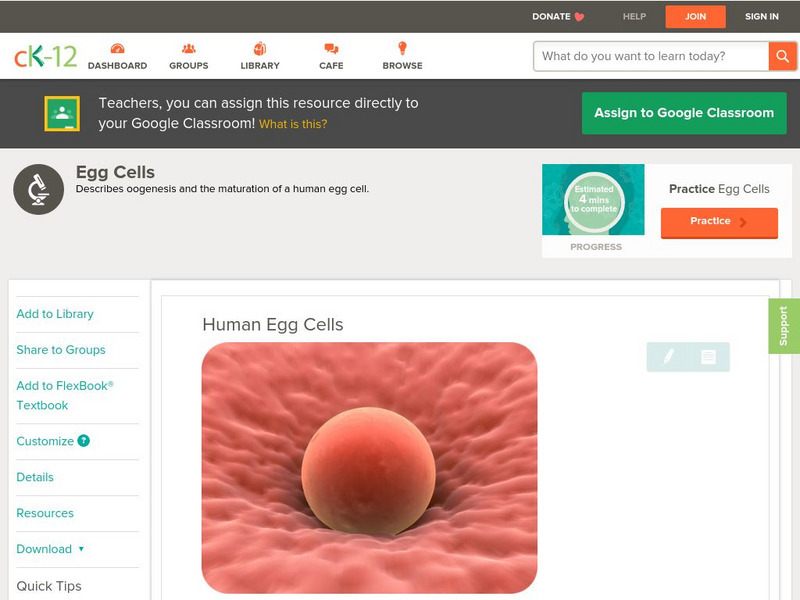
Task: Click the GROUPS nav label
Action: pos(189,66)
